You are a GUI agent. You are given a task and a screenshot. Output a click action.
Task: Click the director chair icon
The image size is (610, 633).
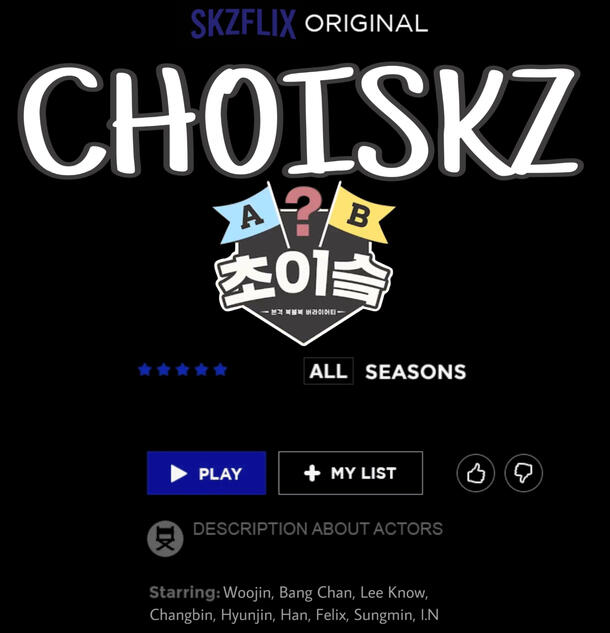coord(165,539)
